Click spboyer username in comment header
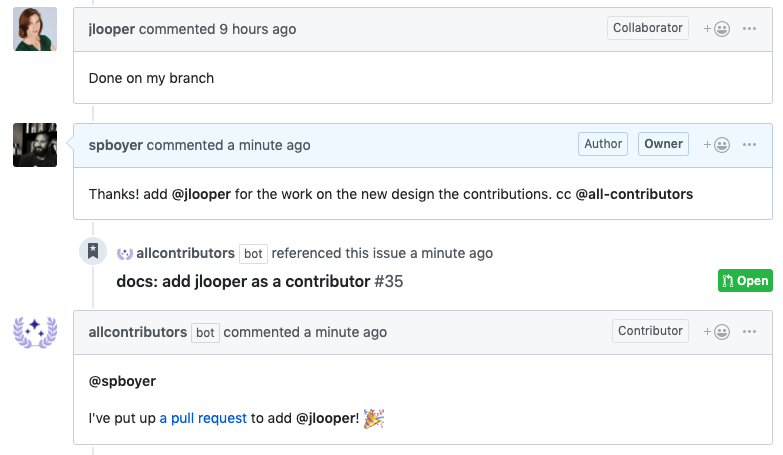 (x=116, y=145)
